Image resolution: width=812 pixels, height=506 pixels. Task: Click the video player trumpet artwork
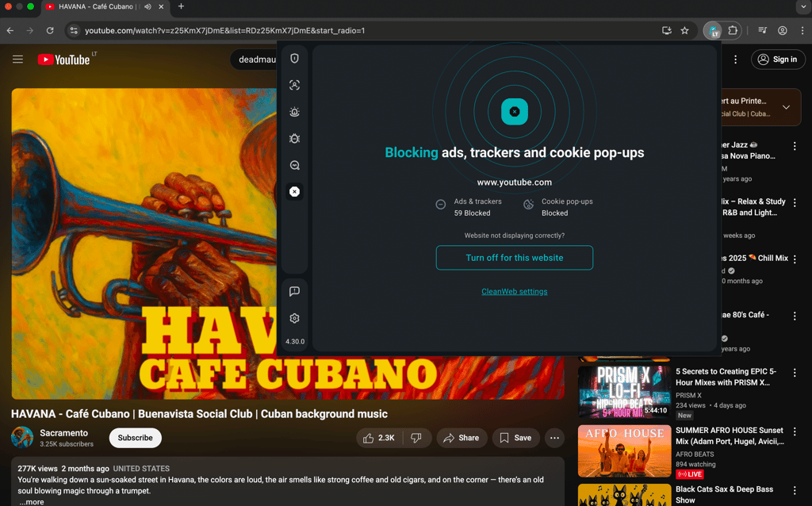pyautogui.click(x=144, y=243)
